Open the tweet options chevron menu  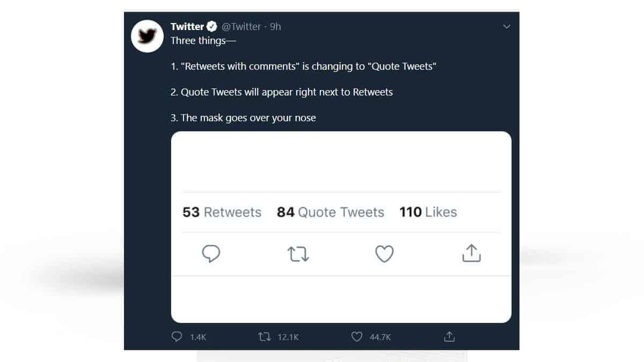pos(507,26)
